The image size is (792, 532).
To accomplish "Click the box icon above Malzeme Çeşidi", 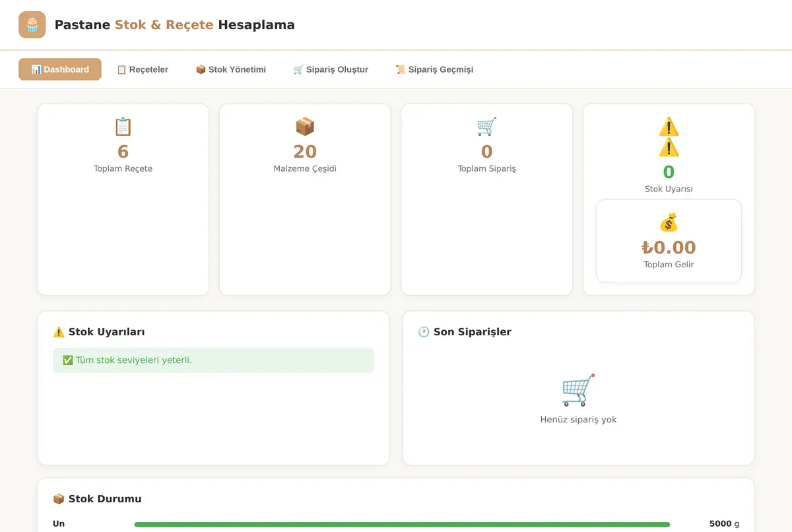I will click(x=305, y=126).
